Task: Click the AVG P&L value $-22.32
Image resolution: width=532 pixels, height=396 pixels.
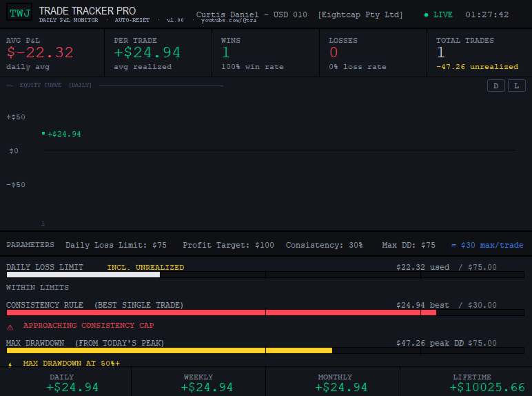Action: pos(40,52)
